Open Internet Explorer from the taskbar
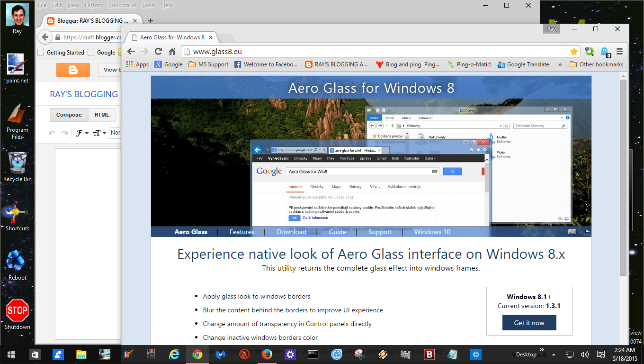Viewport: 644px width, 364px height. coord(174,354)
